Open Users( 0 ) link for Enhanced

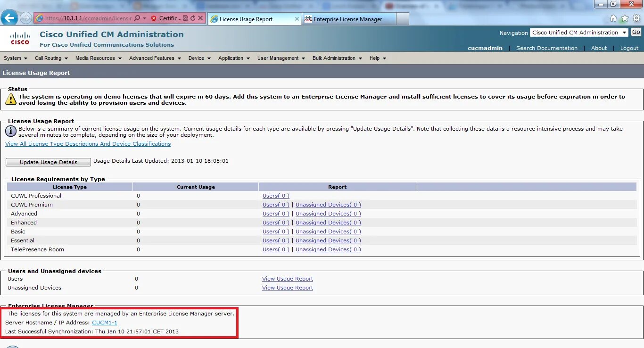point(276,223)
